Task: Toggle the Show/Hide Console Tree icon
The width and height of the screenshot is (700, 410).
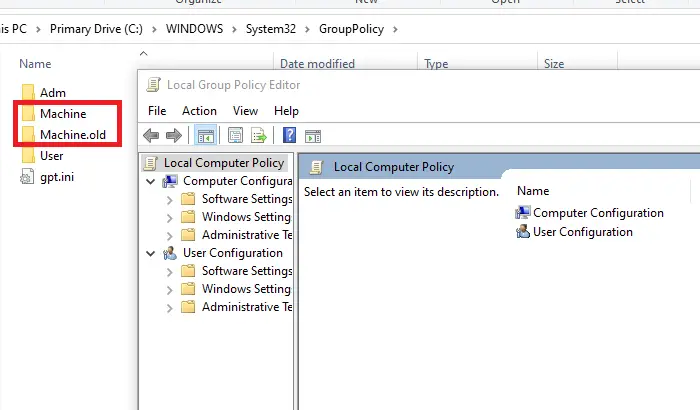Action: pyautogui.click(x=205, y=135)
